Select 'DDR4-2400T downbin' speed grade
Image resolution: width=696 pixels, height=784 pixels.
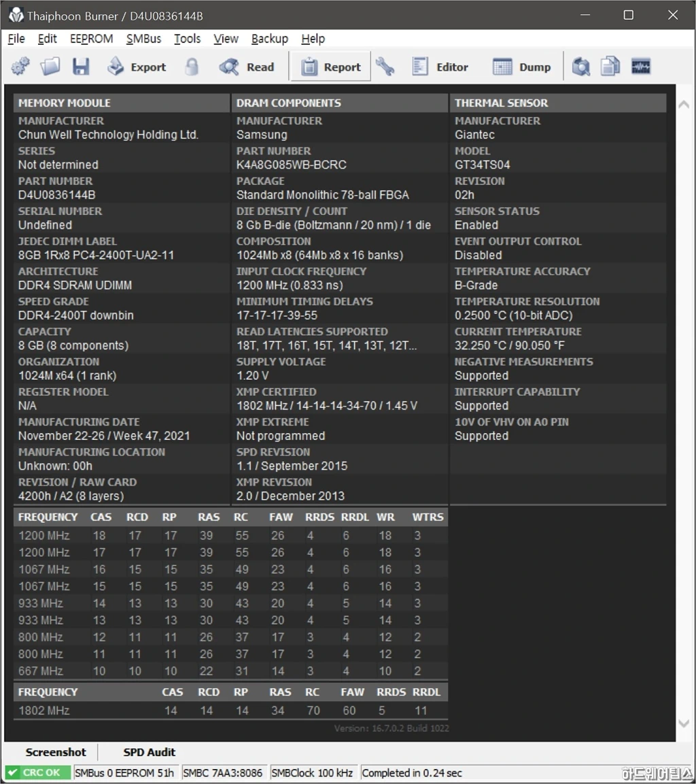pyautogui.click(x=76, y=315)
